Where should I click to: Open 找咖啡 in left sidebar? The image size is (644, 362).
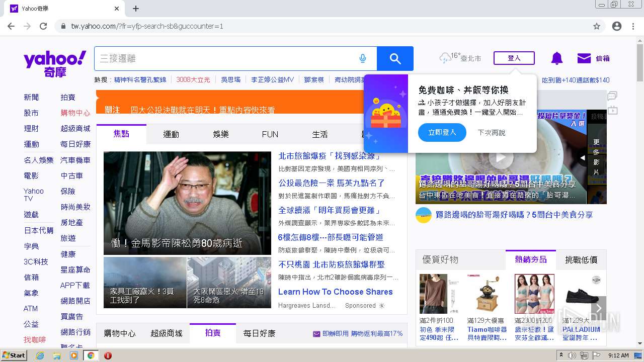pyautogui.click(x=35, y=340)
